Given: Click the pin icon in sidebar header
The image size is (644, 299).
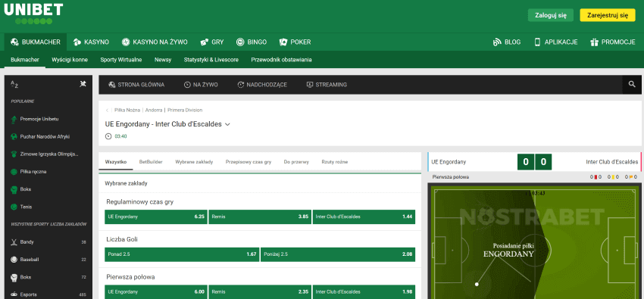Looking at the screenshot, I should click(x=83, y=84).
